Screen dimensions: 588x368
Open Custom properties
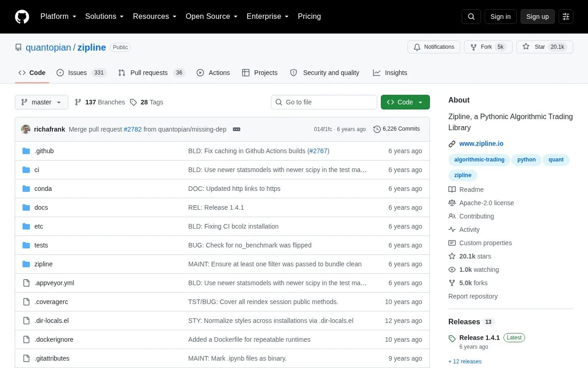(480, 243)
